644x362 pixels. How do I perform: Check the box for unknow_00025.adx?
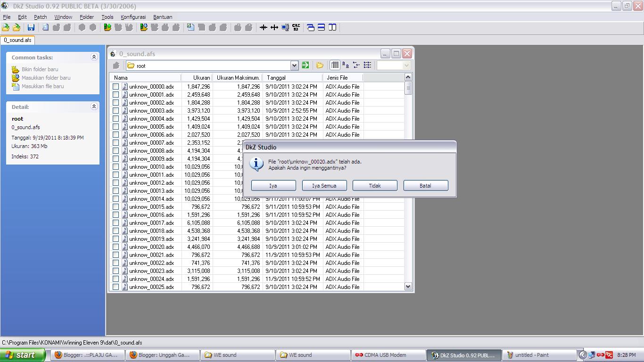click(x=116, y=287)
